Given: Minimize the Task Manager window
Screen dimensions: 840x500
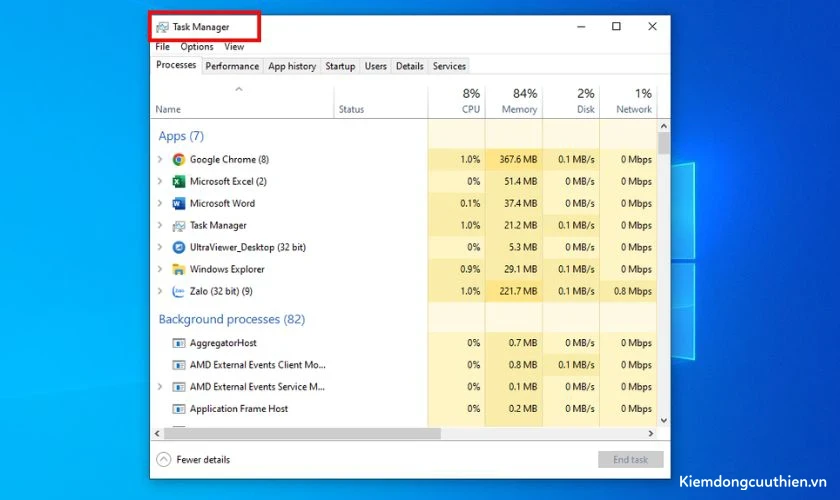Looking at the screenshot, I should coord(581,26).
